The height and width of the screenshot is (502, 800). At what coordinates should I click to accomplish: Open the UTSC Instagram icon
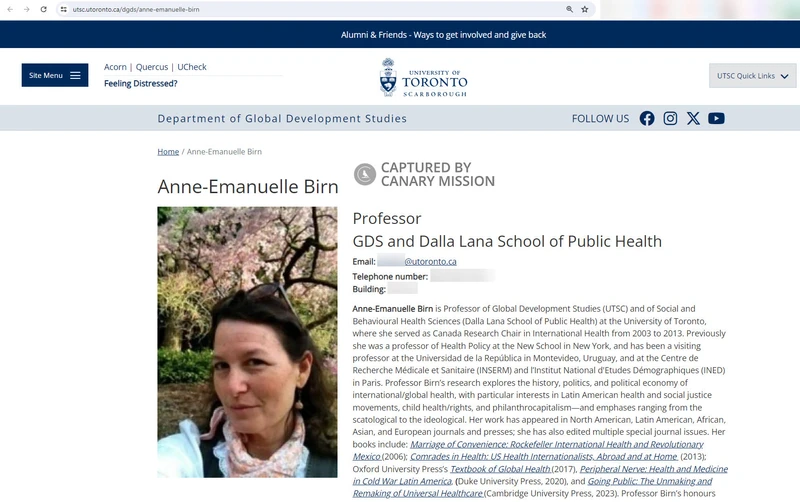click(670, 118)
